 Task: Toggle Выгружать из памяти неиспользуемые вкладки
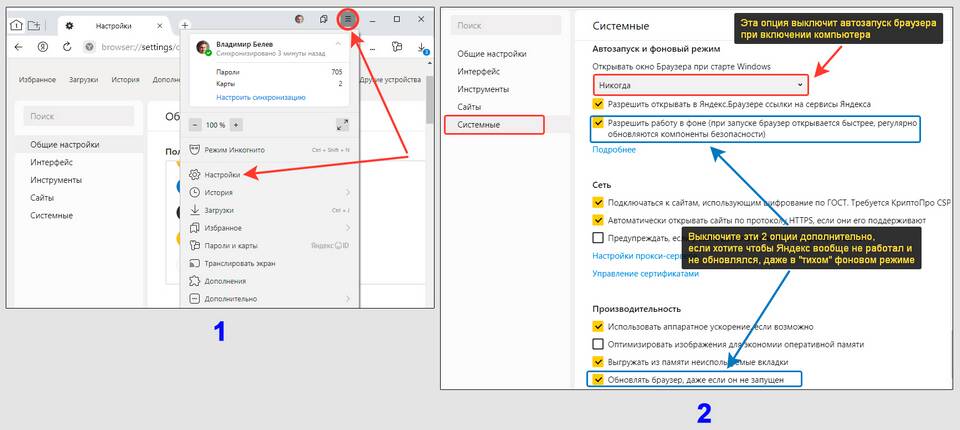[598, 362]
